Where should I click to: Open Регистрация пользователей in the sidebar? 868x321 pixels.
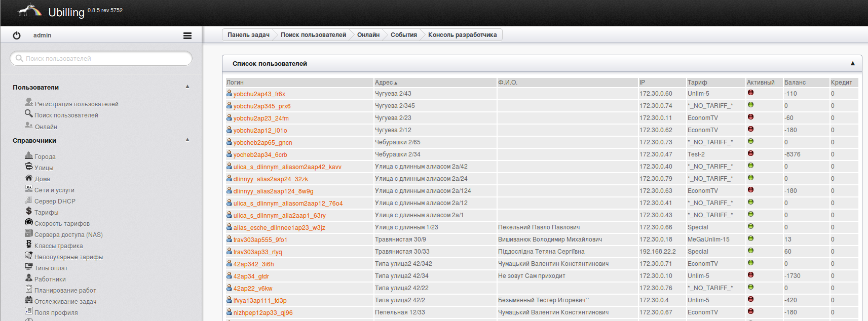(76, 104)
